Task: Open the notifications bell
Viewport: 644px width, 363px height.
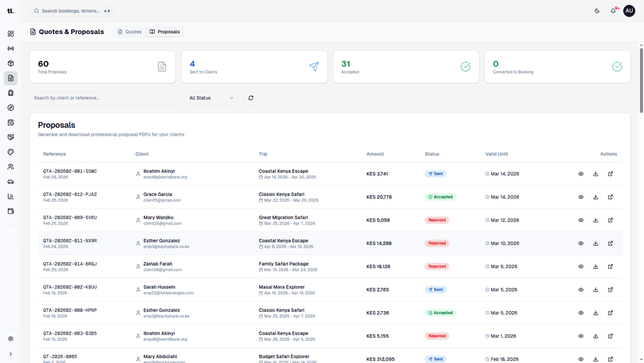Action: click(613, 11)
